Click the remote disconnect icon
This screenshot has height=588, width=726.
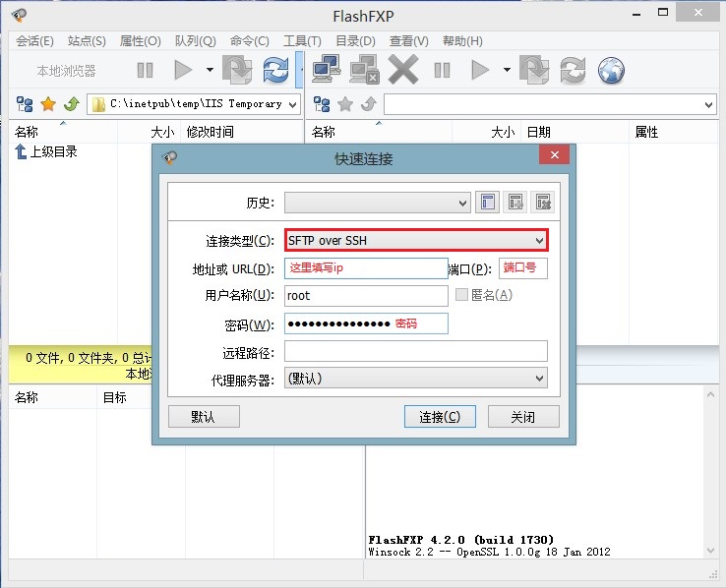364,70
